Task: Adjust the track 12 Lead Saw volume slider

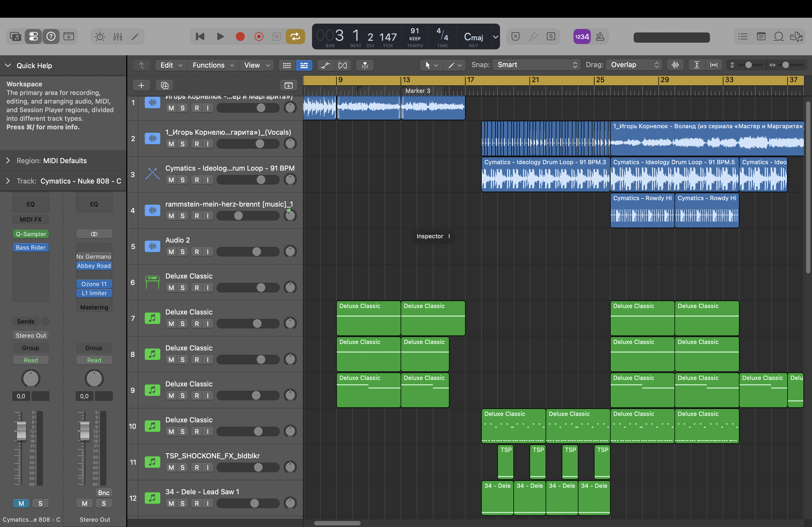Action: point(248,503)
